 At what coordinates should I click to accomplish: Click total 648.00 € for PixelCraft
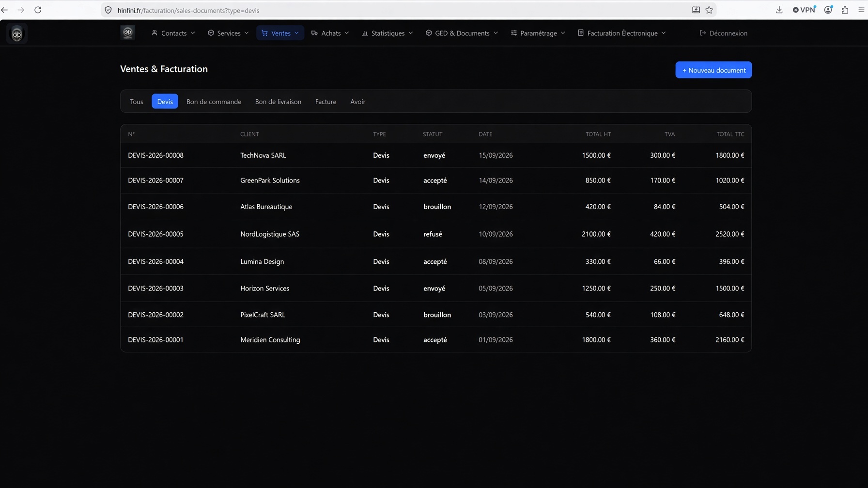[x=731, y=315]
